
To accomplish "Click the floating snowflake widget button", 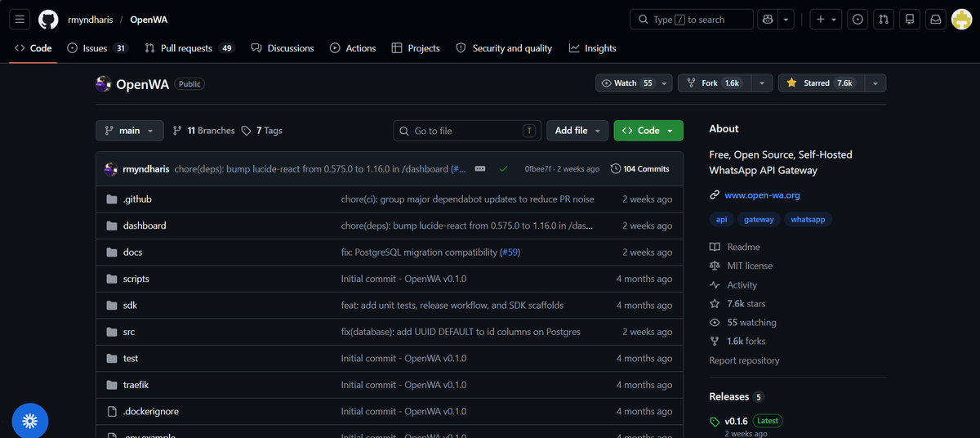I will point(30,422).
